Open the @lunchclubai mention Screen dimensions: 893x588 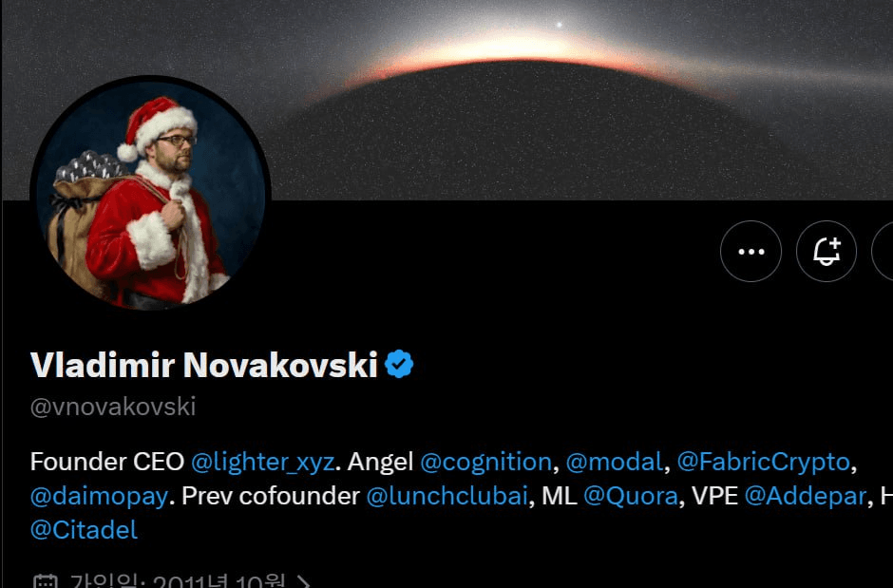[446, 496]
